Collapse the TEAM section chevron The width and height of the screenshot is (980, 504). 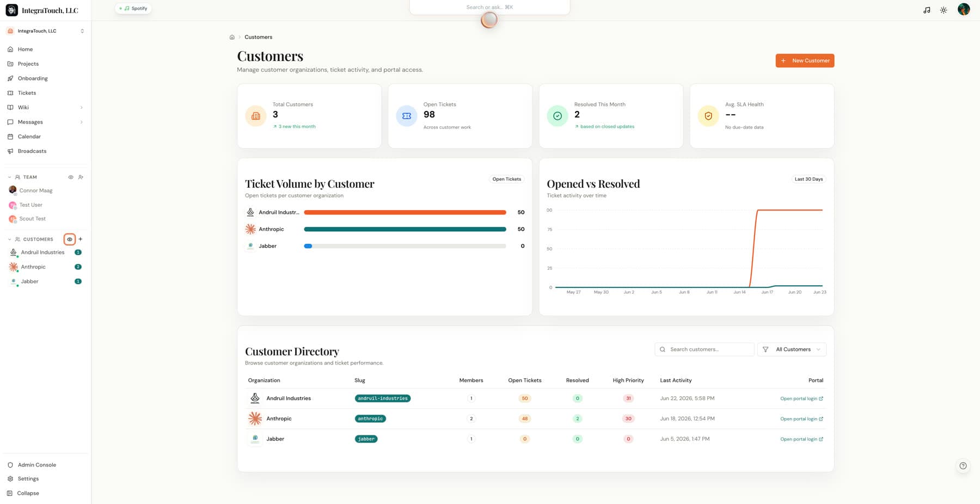coord(9,177)
